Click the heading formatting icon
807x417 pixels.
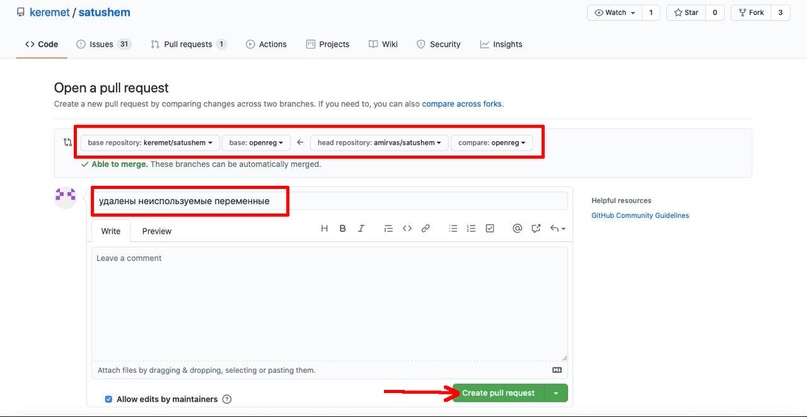[x=324, y=229]
